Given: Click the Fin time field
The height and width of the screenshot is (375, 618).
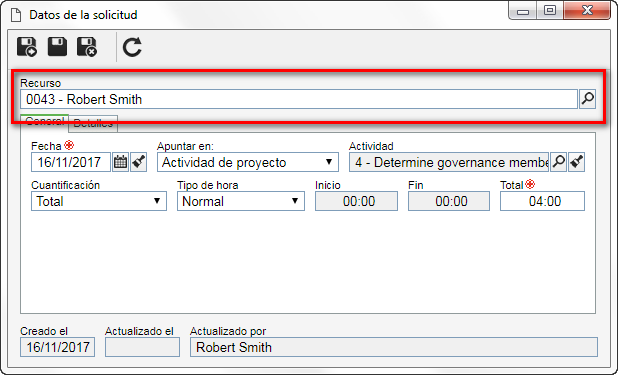Looking at the screenshot, I should (x=449, y=201).
